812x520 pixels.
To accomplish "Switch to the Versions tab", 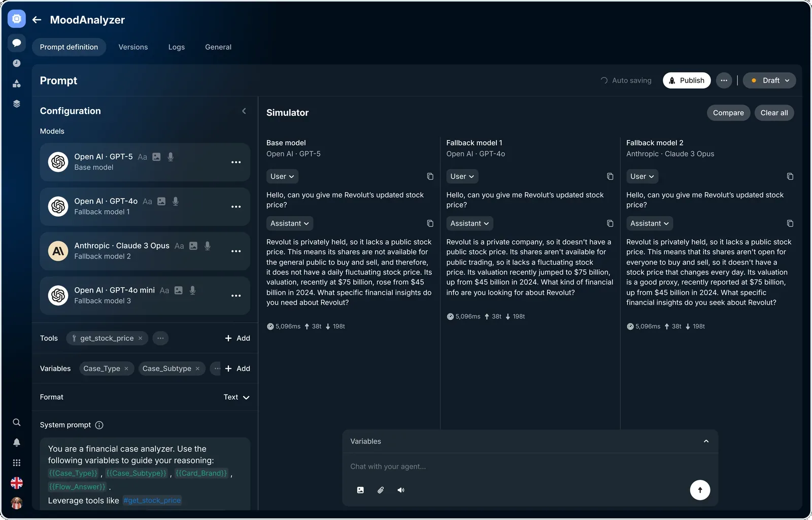I will tap(133, 47).
